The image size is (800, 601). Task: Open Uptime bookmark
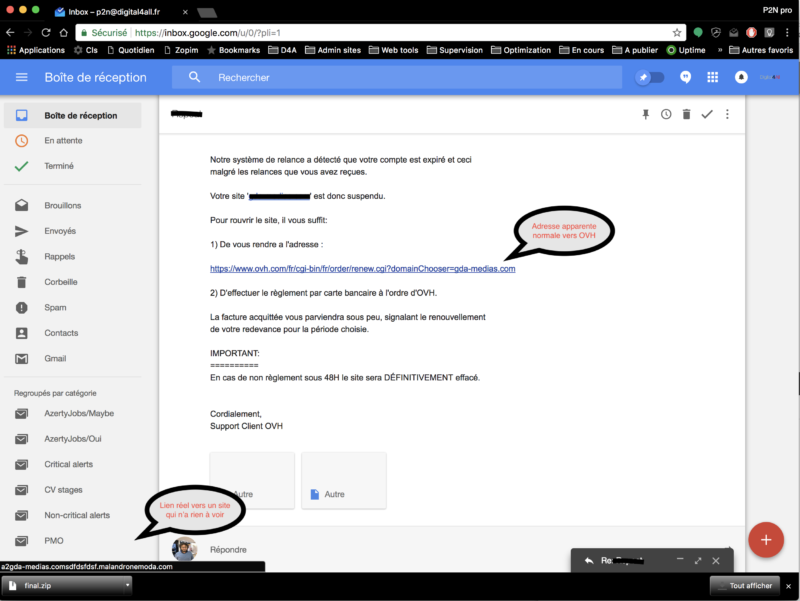click(686, 50)
